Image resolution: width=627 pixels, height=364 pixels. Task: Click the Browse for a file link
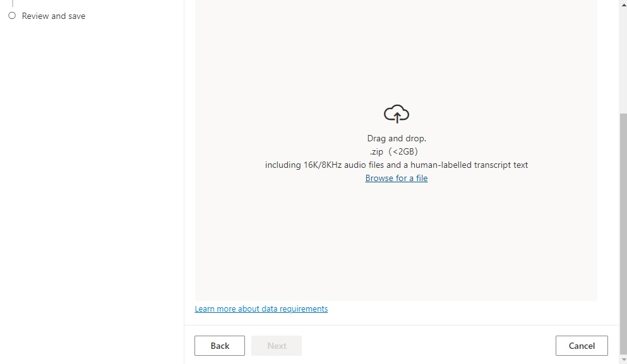pos(397,178)
